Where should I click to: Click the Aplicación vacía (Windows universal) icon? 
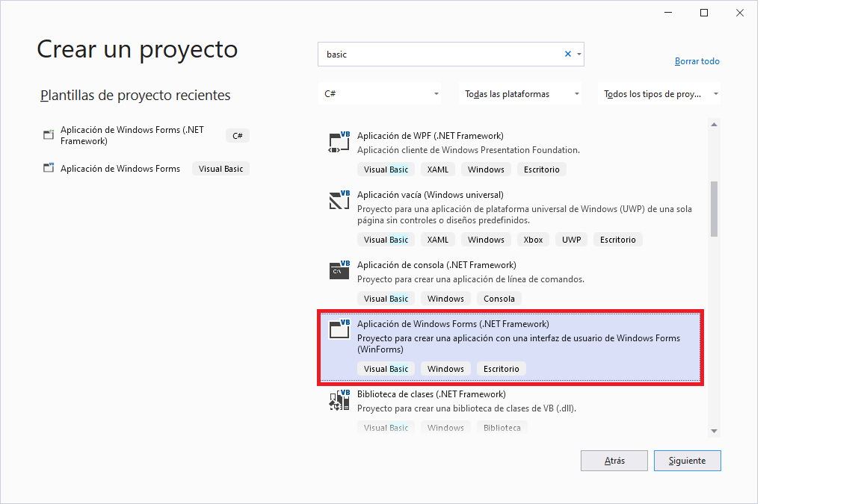(339, 201)
